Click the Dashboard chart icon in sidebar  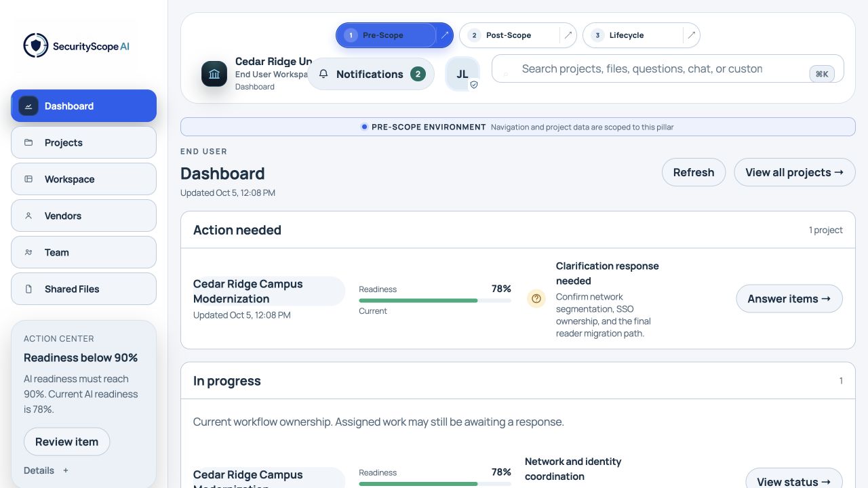point(28,106)
